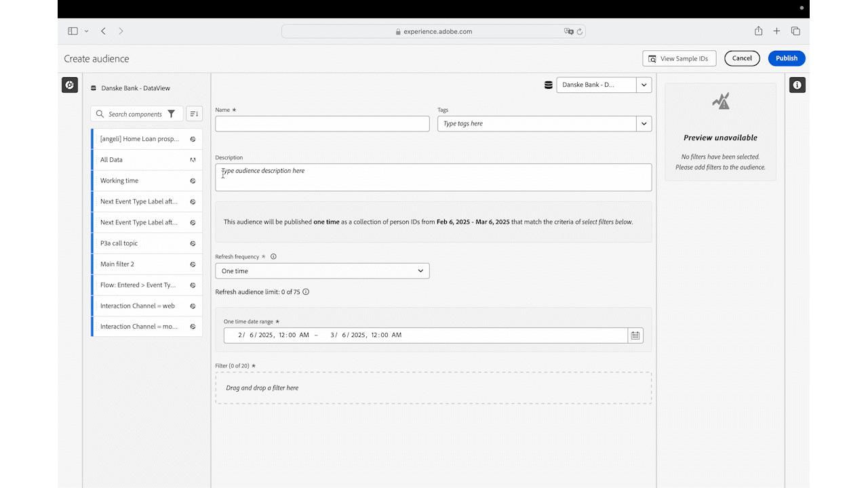Open the info panel icon on right rail

(797, 85)
